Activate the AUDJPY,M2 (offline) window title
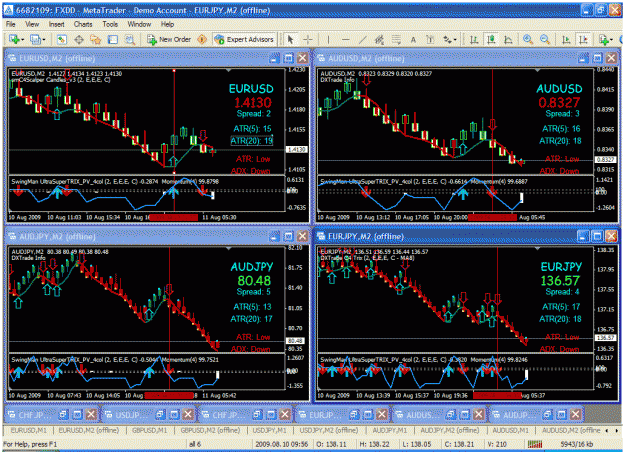 pos(57,237)
